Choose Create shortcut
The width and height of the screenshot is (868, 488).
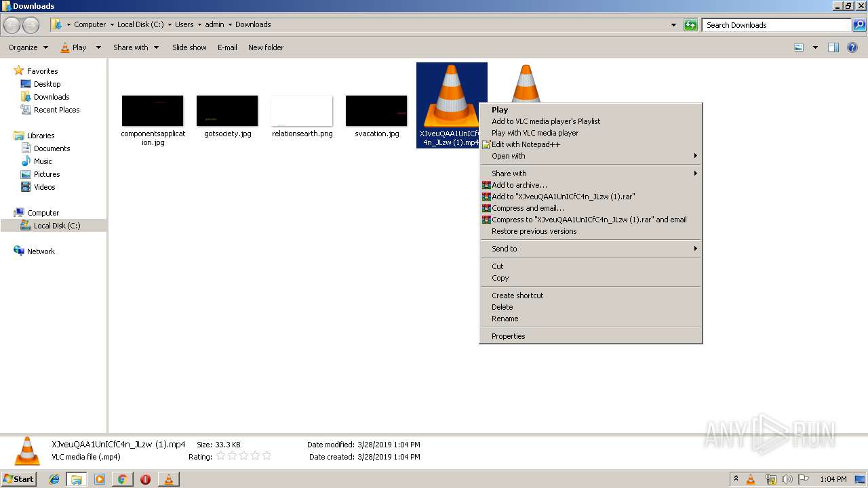pos(517,296)
